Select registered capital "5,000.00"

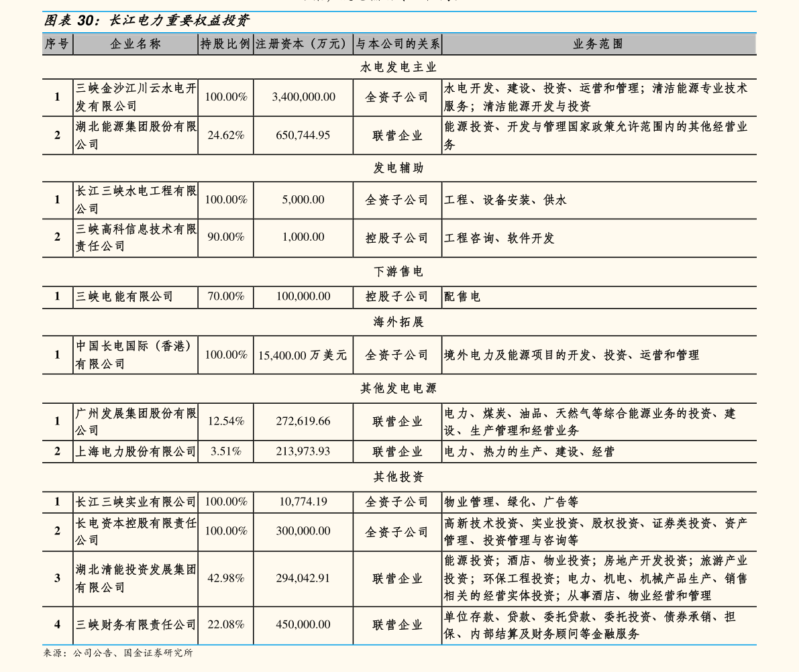point(303,199)
